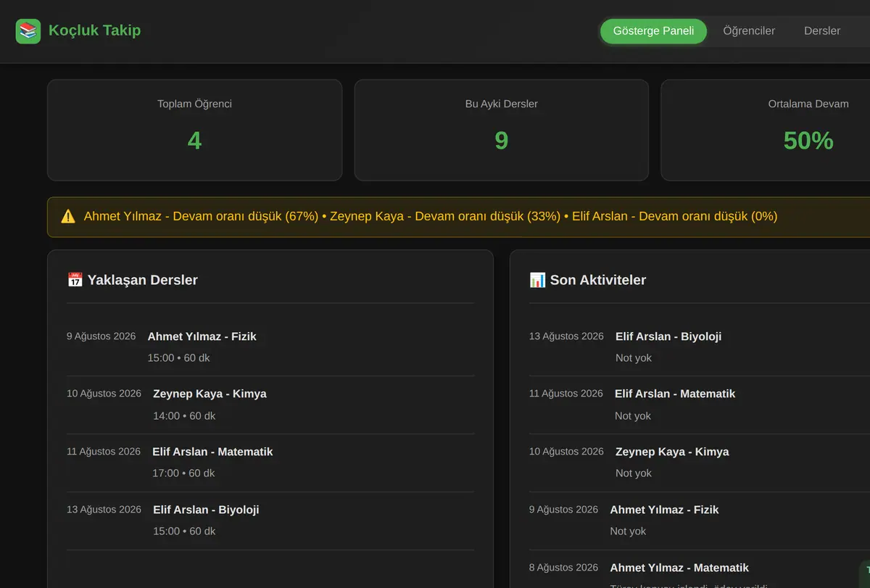Click the "14:00 • 60 dk" lesson time
This screenshot has width=870, height=588.
(184, 416)
